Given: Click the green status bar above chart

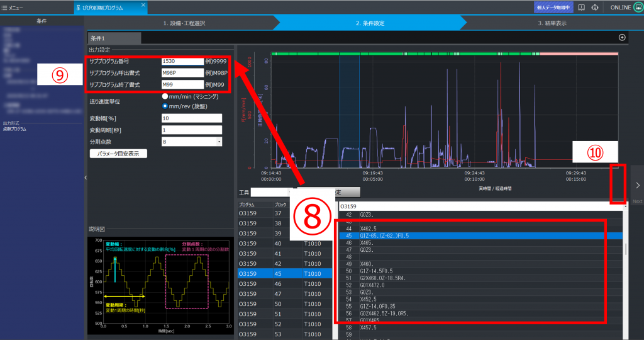Looking at the screenshot, I should tap(404, 54).
